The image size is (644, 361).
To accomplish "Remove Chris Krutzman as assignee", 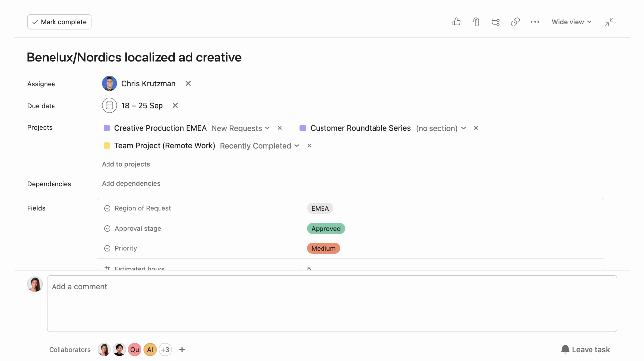I will (188, 83).
